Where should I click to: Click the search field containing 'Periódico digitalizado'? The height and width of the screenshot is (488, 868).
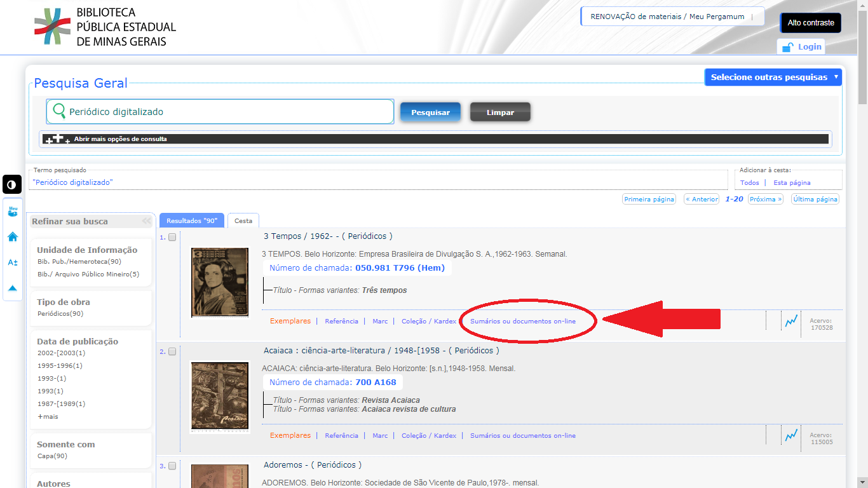point(229,112)
